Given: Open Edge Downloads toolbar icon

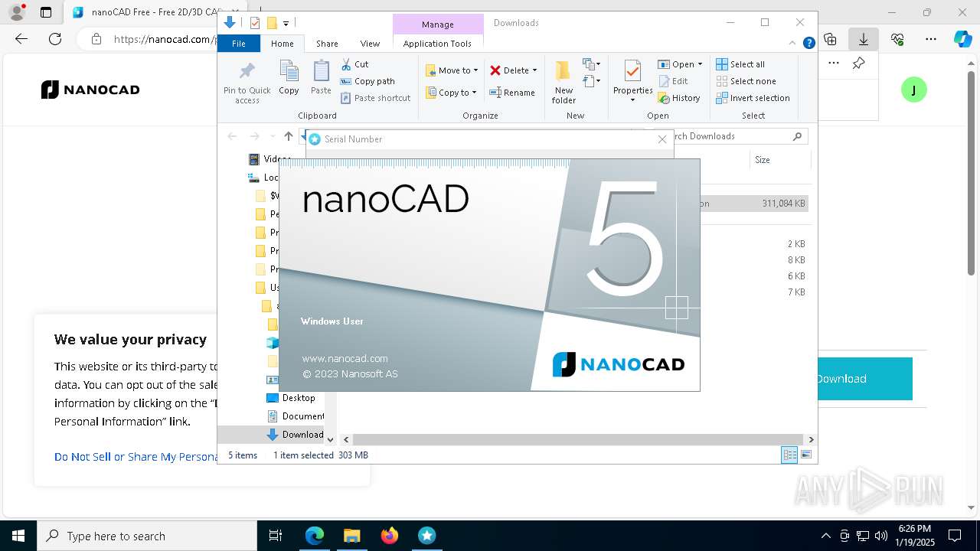Looking at the screenshot, I should click(864, 39).
